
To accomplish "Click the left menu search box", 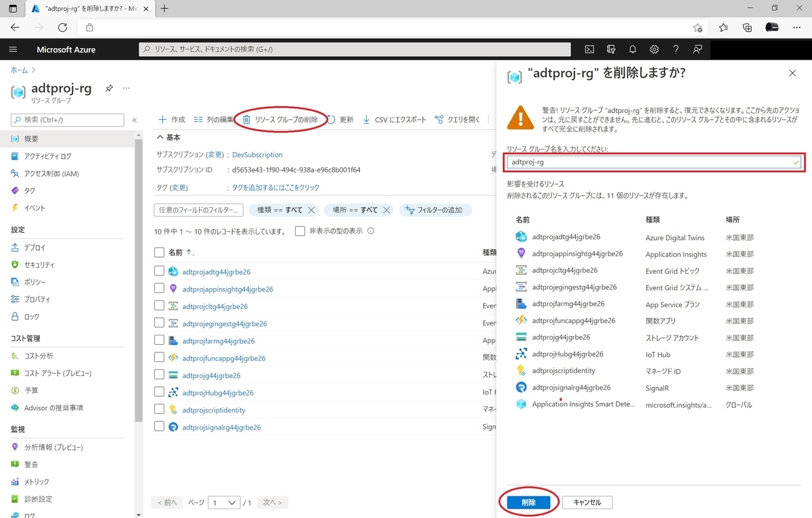I will pyautogui.click(x=68, y=120).
